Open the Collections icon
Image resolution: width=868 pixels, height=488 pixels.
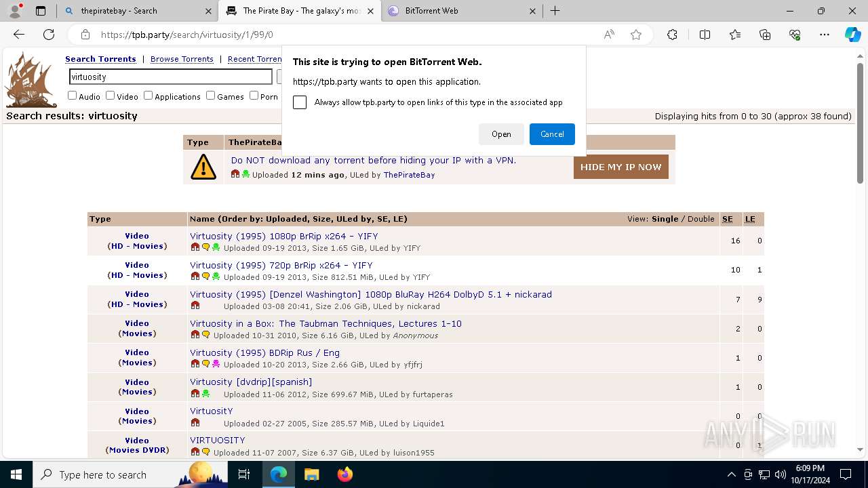click(x=765, y=35)
